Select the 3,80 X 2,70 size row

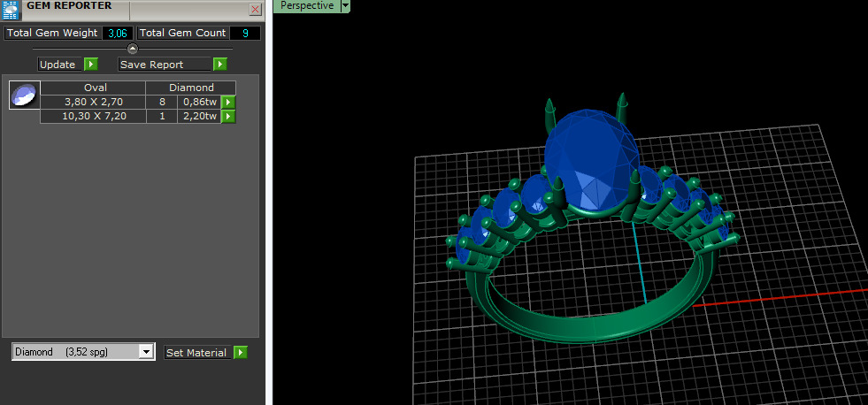93,102
